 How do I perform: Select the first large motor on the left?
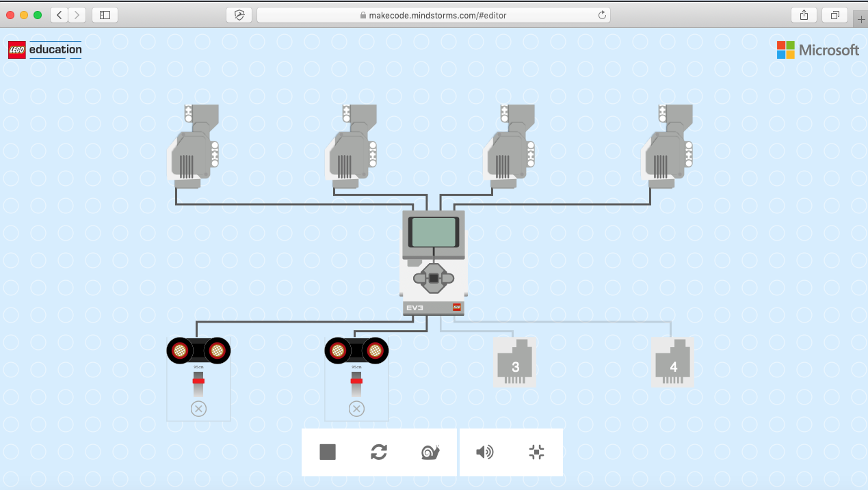pyautogui.click(x=194, y=146)
